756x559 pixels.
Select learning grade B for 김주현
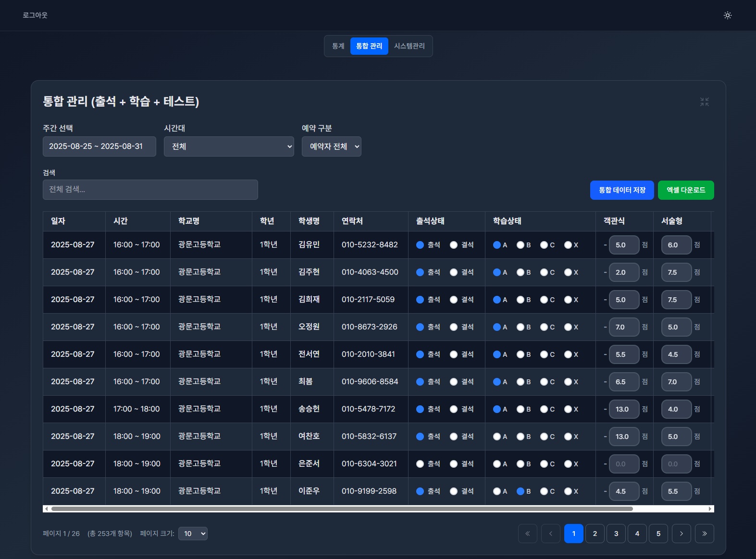pyautogui.click(x=521, y=272)
